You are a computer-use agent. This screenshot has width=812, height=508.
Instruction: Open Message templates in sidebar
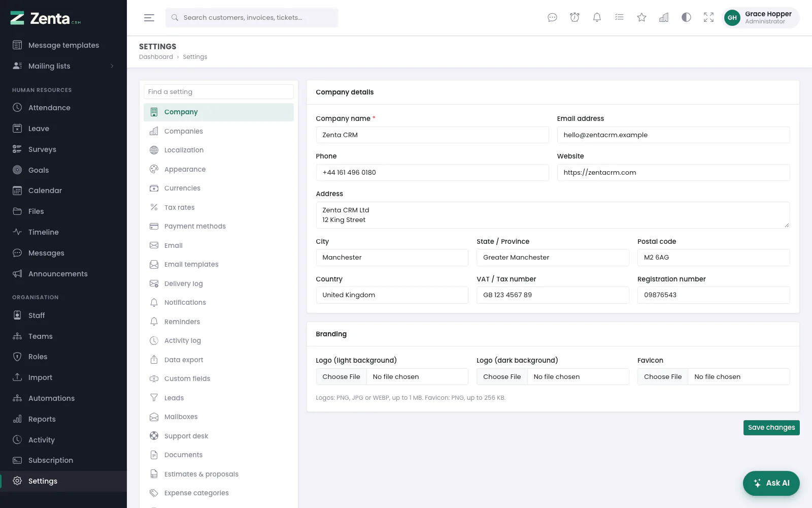pyautogui.click(x=63, y=45)
